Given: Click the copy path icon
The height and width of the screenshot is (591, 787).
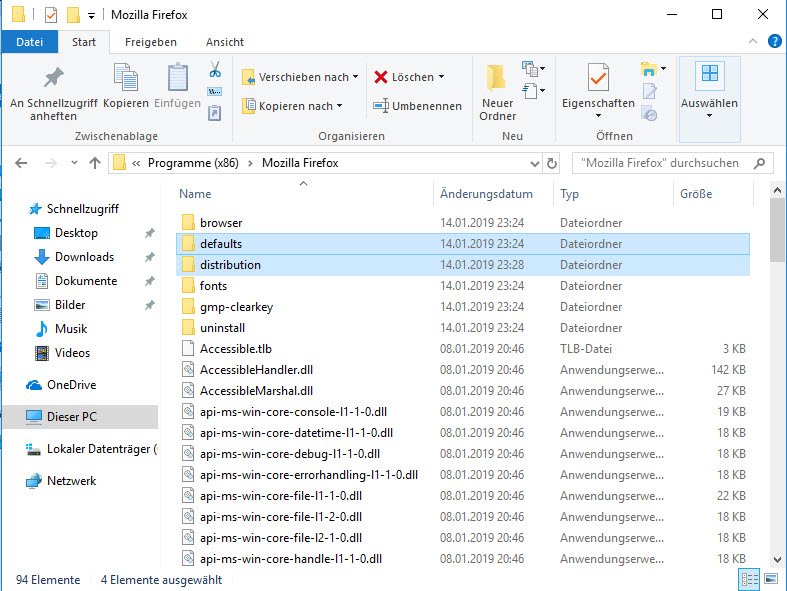Looking at the screenshot, I should 215,91.
